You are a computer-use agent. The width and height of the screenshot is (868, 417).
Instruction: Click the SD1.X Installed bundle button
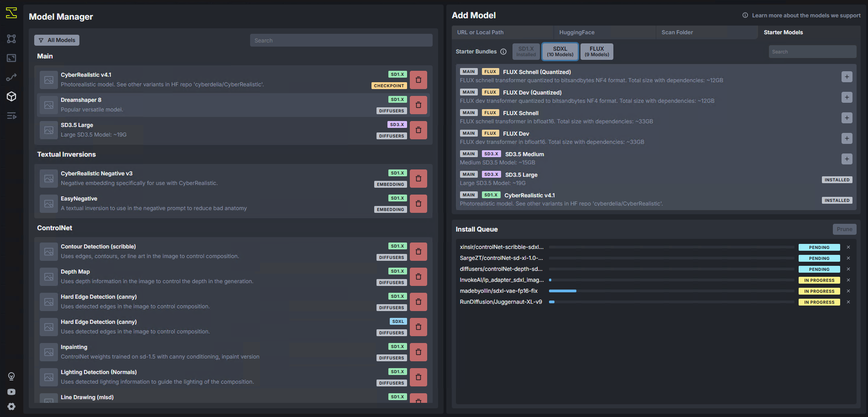click(526, 52)
